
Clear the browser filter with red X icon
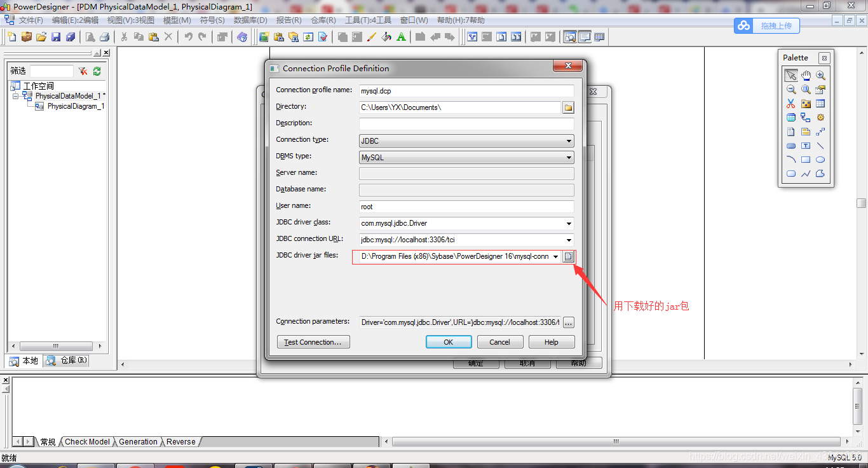click(83, 71)
